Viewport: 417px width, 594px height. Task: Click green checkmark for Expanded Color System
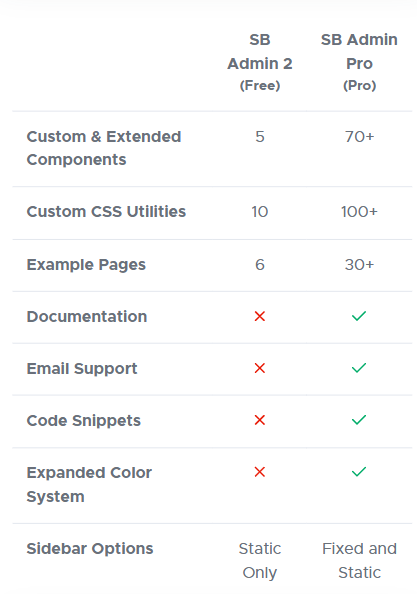point(359,471)
